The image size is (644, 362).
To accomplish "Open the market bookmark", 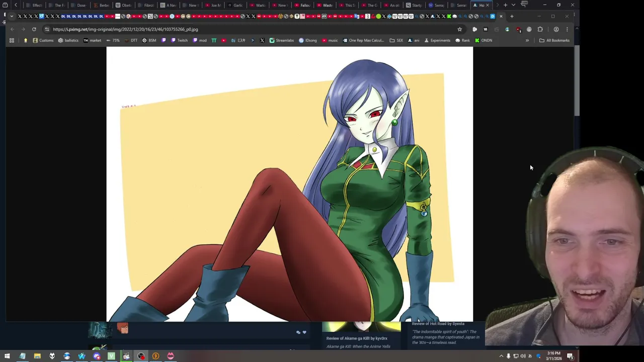I will click(x=93, y=40).
